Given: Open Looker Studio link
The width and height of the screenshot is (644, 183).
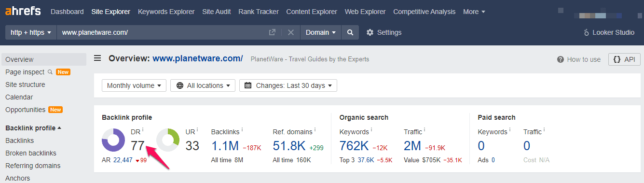Looking at the screenshot, I should (x=609, y=32).
